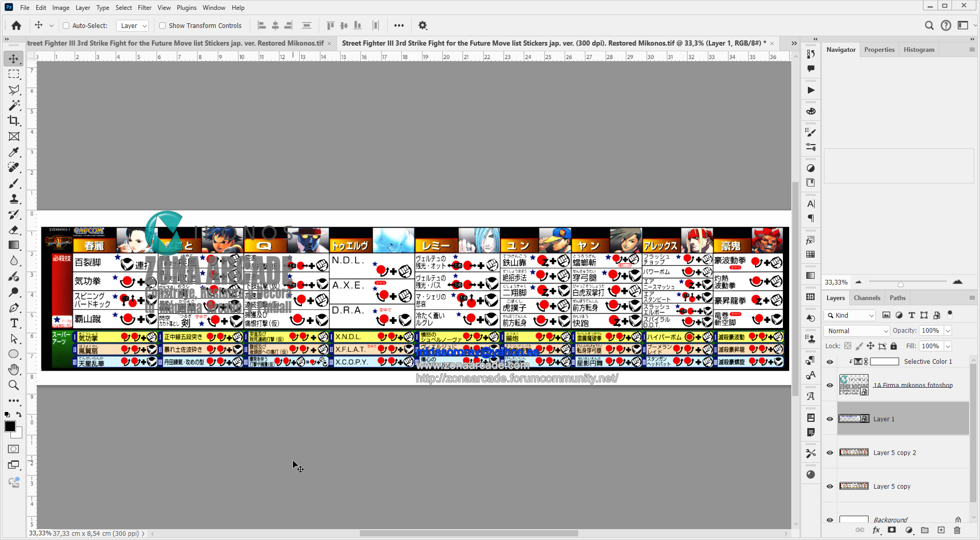
Task: Select the Layer 5 copy thumbnail
Action: click(x=853, y=486)
